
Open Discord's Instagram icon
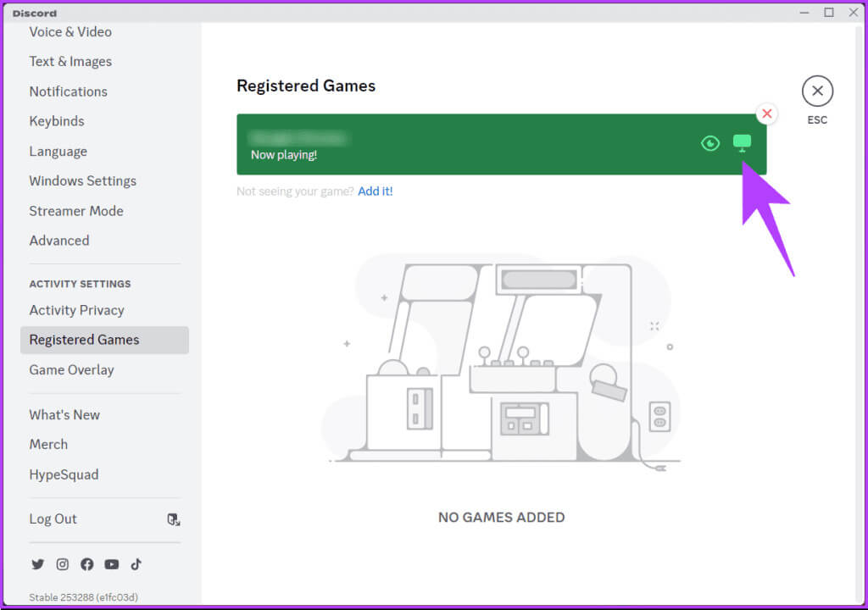click(x=62, y=564)
